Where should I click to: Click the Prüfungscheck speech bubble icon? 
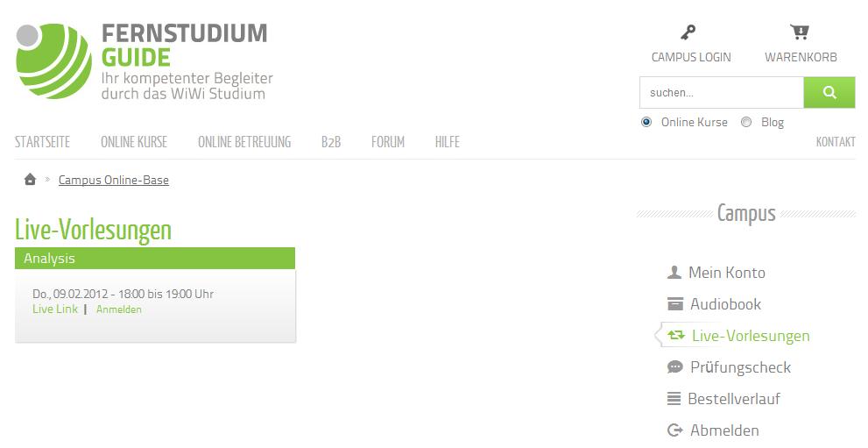point(674,367)
